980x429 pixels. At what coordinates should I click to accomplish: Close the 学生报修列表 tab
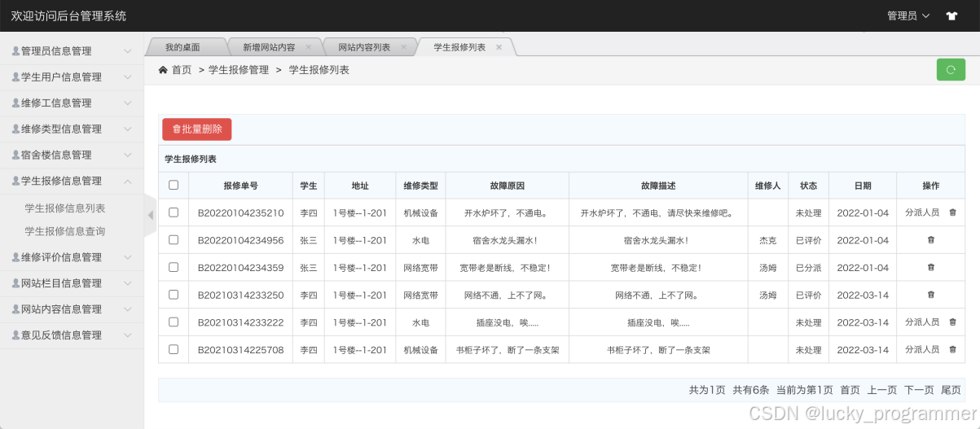(499, 47)
